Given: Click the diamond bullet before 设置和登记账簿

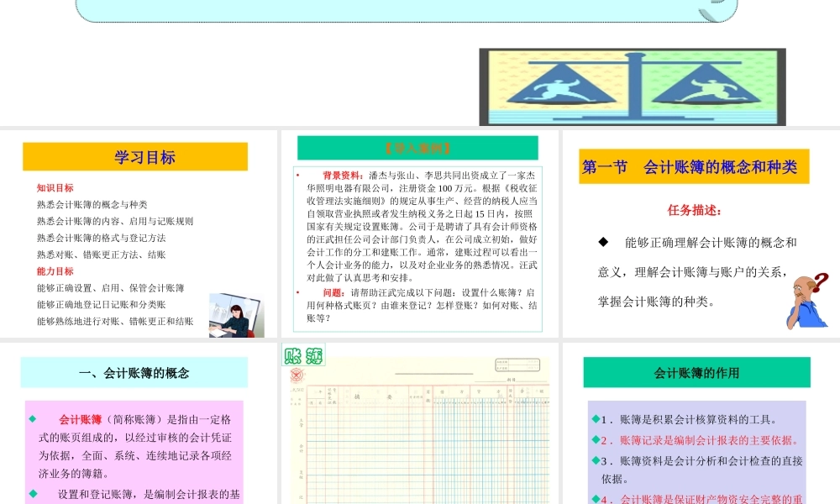Looking at the screenshot, I should coord(32,494).
